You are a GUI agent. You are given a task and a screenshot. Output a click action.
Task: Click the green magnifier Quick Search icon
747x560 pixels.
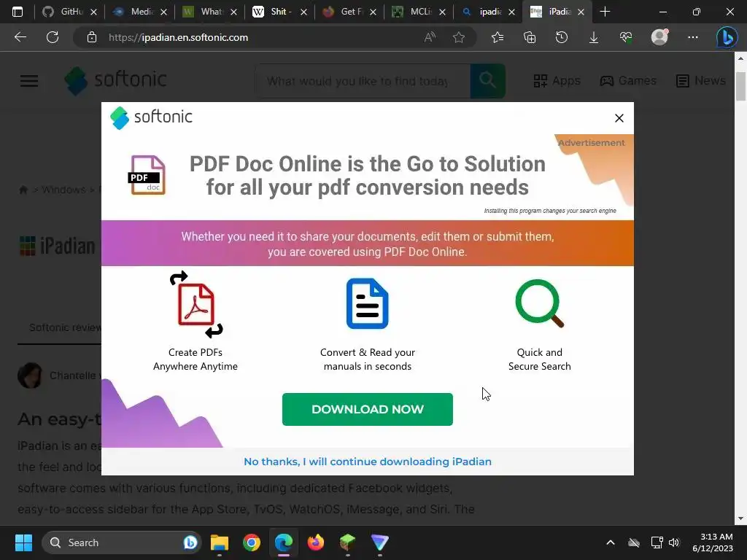540,304
